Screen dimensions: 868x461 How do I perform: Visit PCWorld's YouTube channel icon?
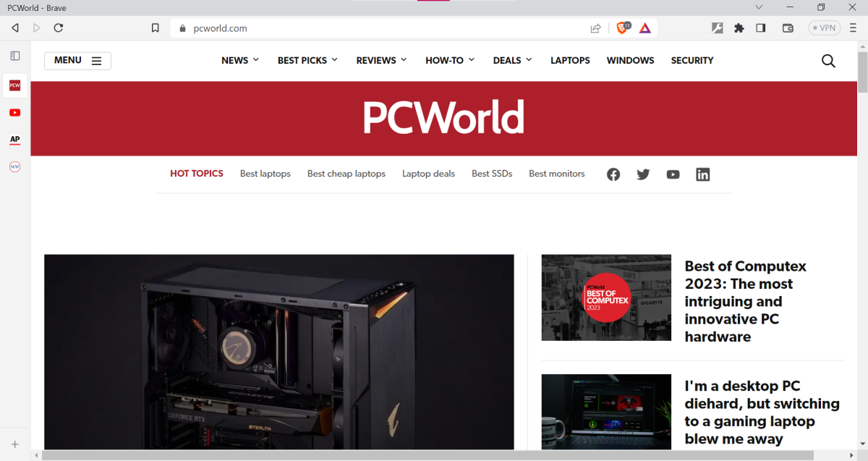point(673,174)
